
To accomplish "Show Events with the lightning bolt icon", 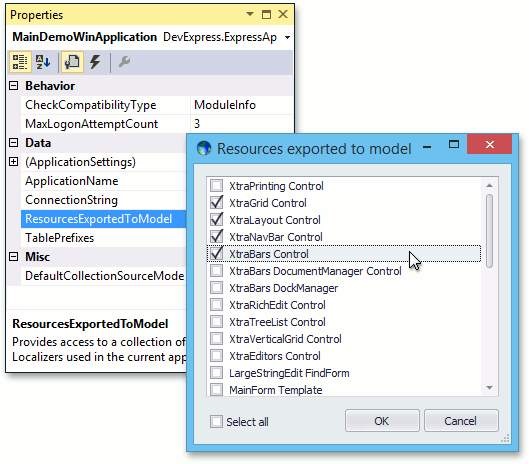I will [x=95, y=62].
